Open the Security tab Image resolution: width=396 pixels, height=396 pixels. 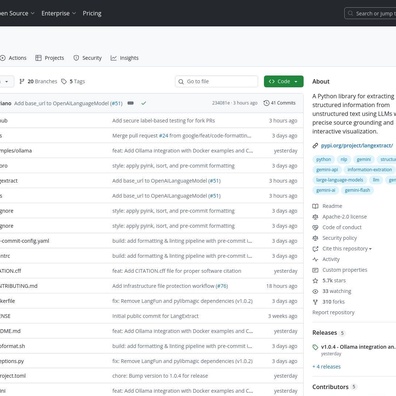[87, 58]
